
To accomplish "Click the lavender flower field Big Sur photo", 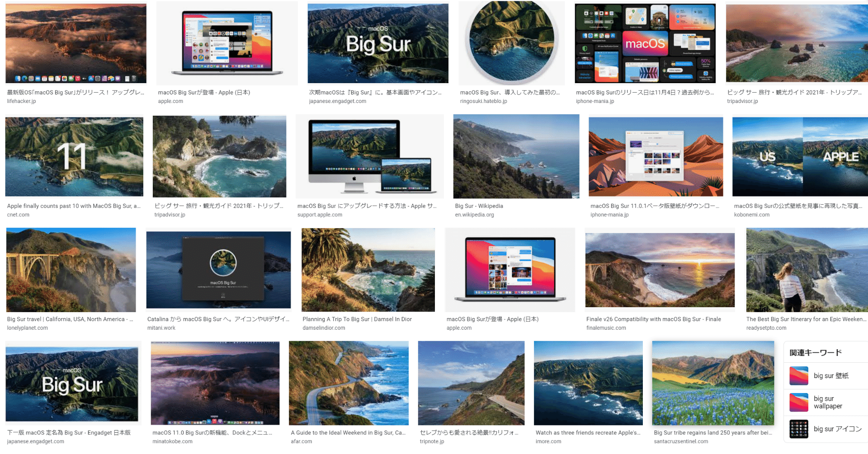I will [x=713, y=383].
